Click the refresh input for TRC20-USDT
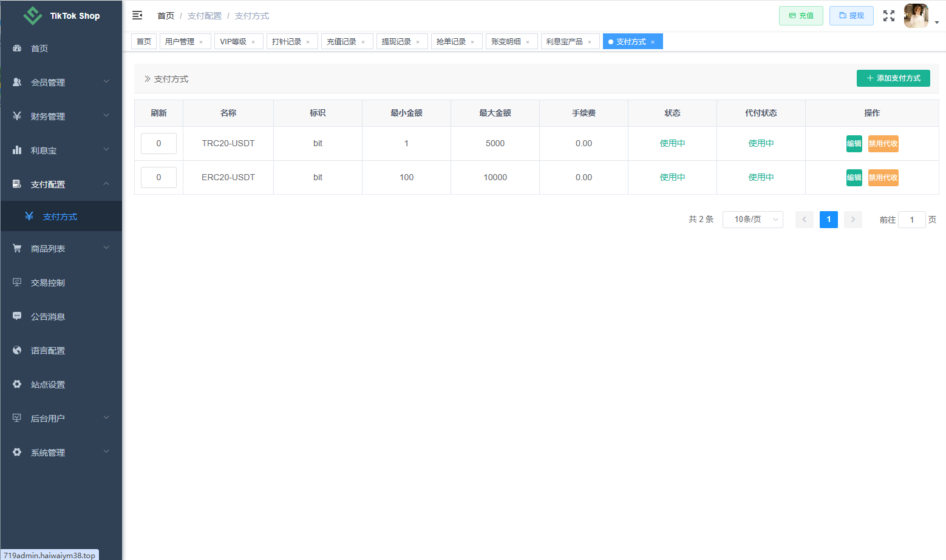The height and width of the screenshot is (560, 946). coord(158,144)
